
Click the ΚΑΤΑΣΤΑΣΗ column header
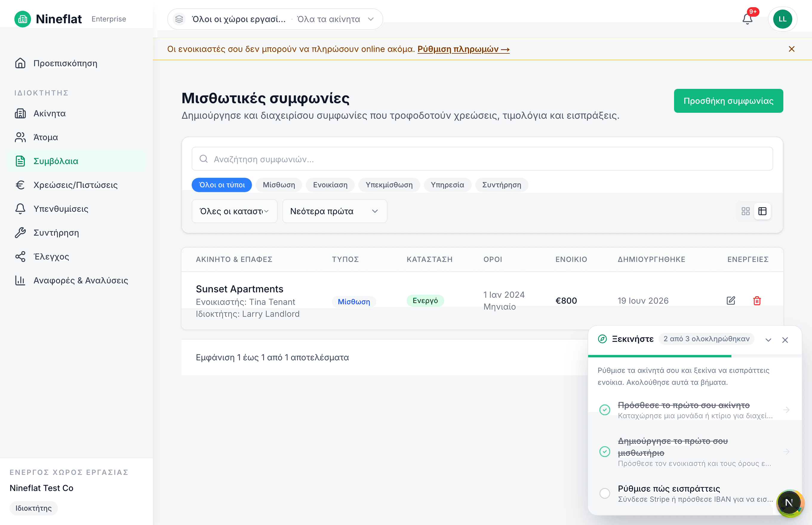coord(430,260)
